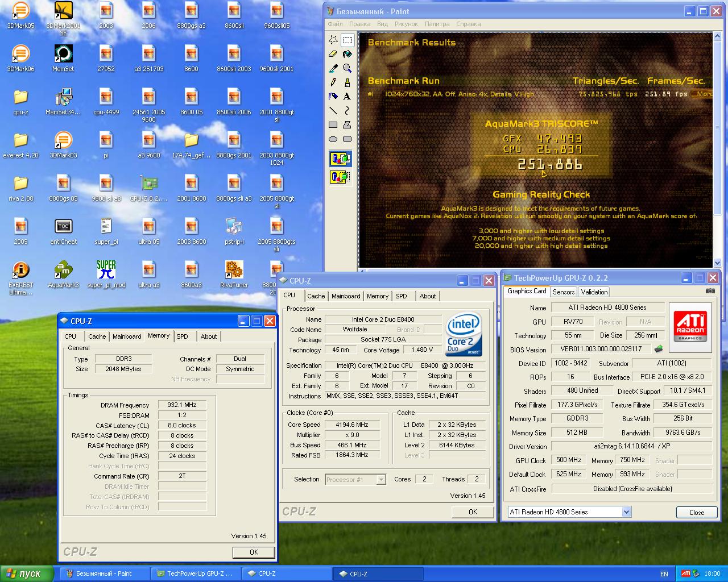Image resolution: width=728 pixels, height=582 pixels.
Task: Click the Core Speed 4194.6 MHz value
Action: pos(352,425)
